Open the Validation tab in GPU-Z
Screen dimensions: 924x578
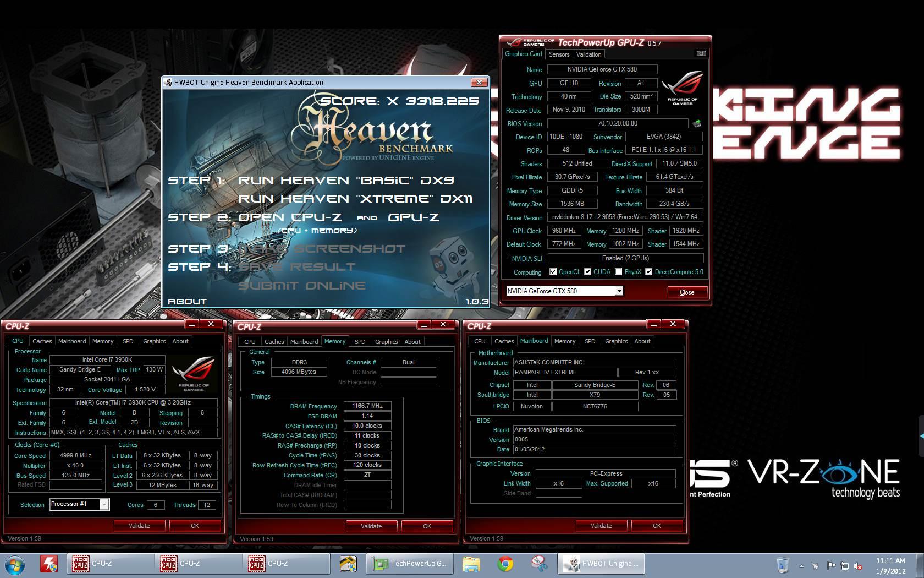pyautogui.click(x=588, y=54)
